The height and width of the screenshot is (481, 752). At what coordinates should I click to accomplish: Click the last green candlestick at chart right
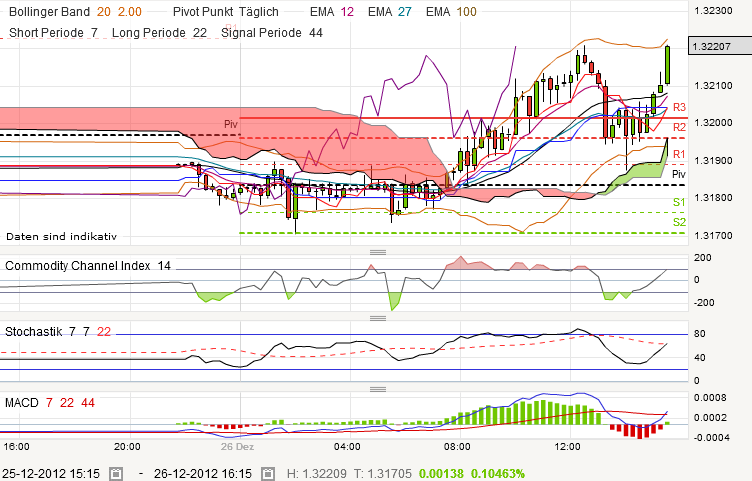668,65
